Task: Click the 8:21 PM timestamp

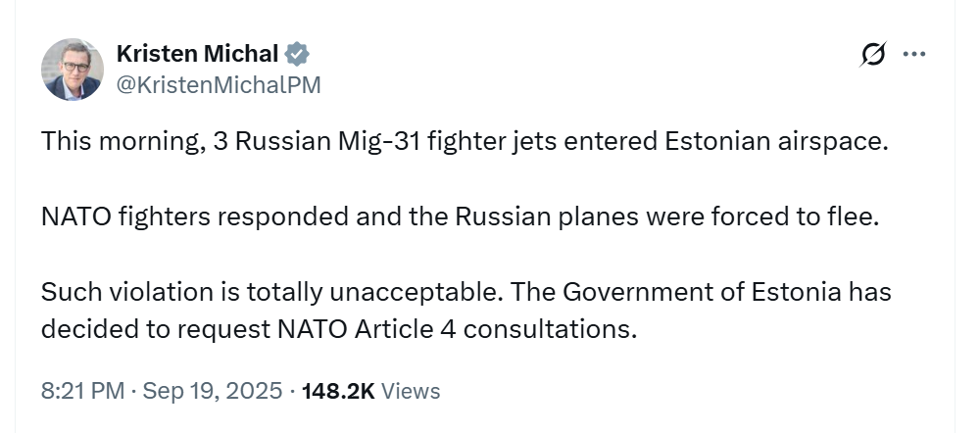Action: coord(82,391)
